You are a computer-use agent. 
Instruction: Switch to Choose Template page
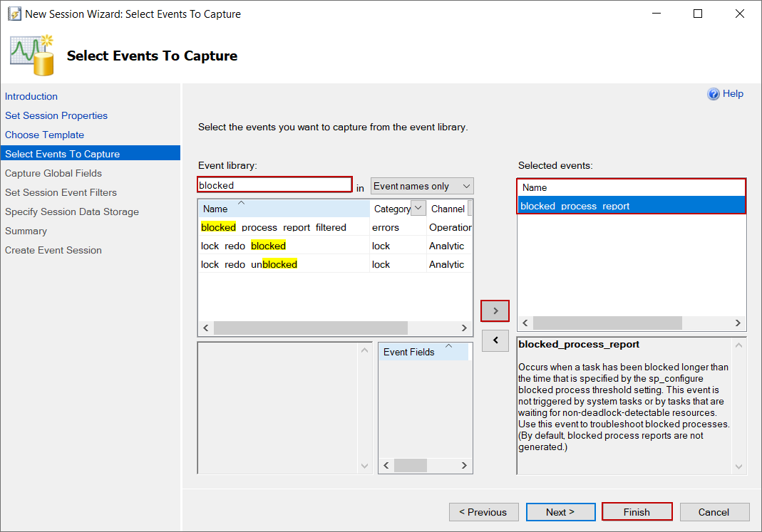pyautogui.click(x=44, y=135)
